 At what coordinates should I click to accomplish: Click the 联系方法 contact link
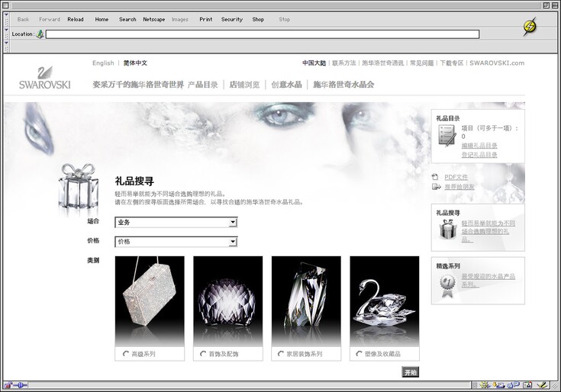pyautogui.click(x=343, y=63)
